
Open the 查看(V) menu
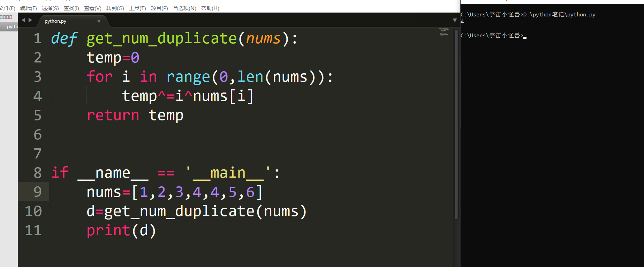[x=93, y=8]
